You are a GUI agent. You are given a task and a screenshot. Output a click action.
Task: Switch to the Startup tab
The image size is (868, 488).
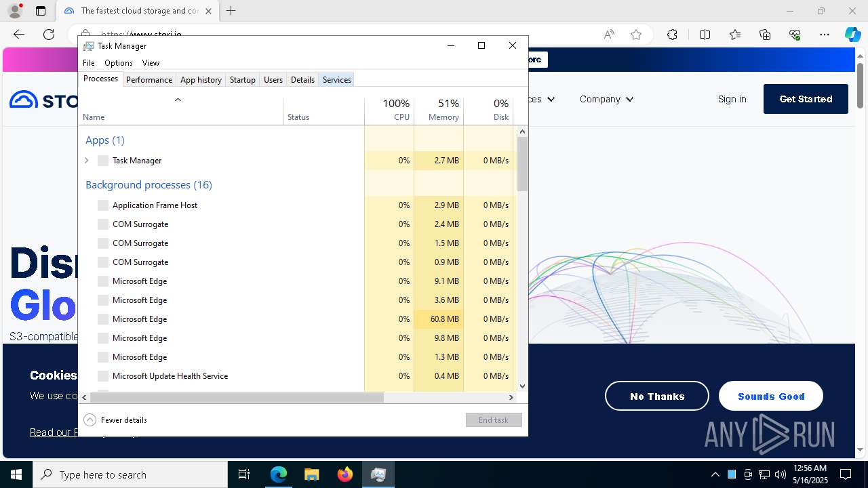(242, 80)
